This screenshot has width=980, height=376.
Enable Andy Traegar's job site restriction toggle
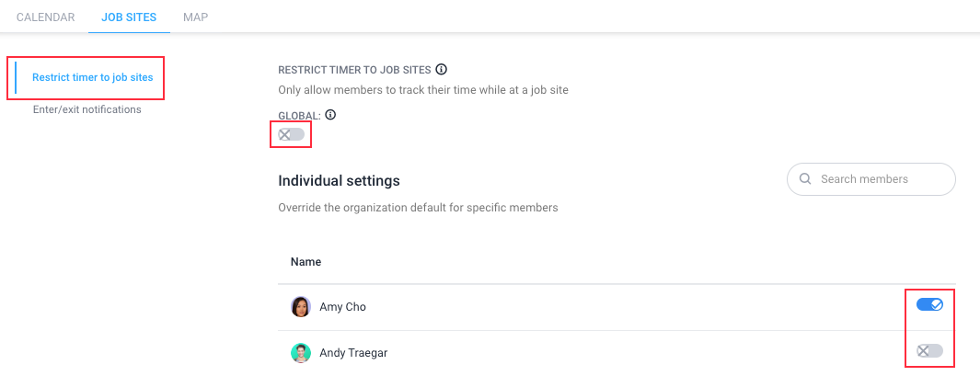pos(929,350)
